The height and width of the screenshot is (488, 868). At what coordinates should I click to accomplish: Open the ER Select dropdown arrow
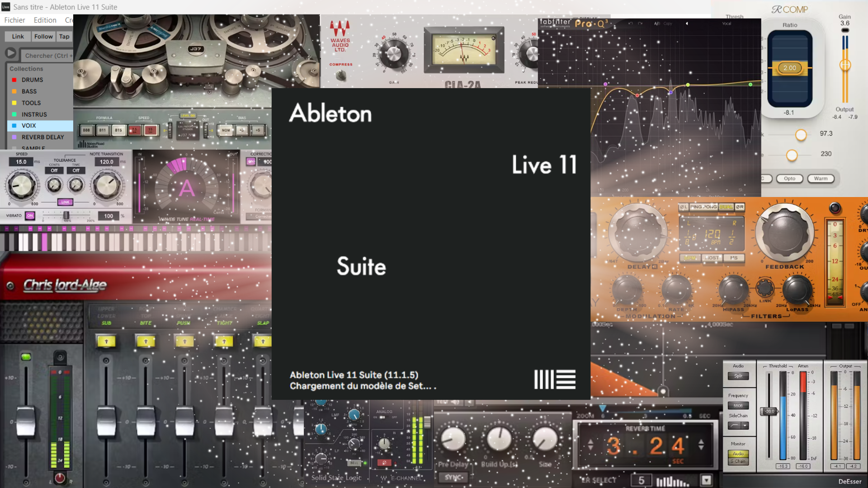(706, 480)
